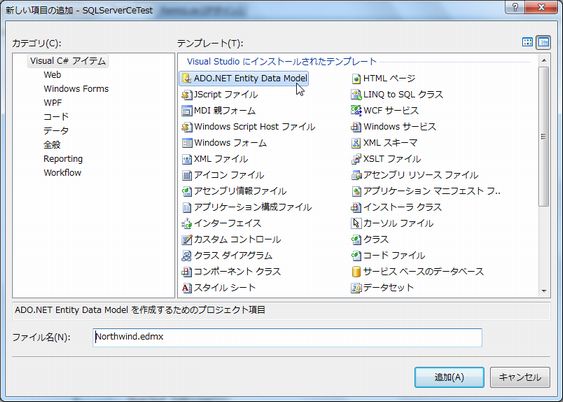563x402 pixels.
Task: Select the スタイル シート template icon
Action: pos(186,288)
